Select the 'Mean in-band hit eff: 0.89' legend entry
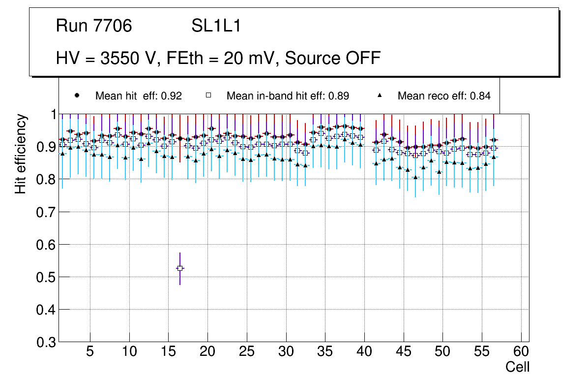 288,96
